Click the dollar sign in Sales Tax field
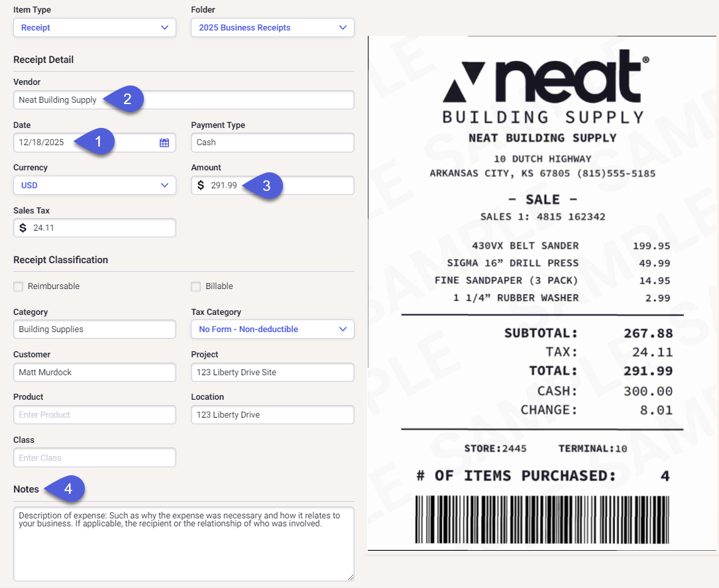Screen dimensions: 719x588 [23, 228]
